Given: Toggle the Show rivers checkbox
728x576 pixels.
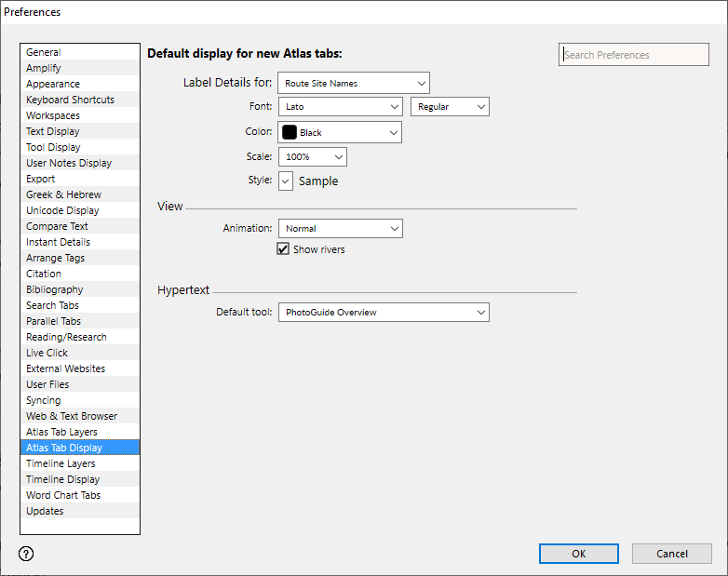Looking at the screenshot, I should pyautogui.click(x=283, y=249).
